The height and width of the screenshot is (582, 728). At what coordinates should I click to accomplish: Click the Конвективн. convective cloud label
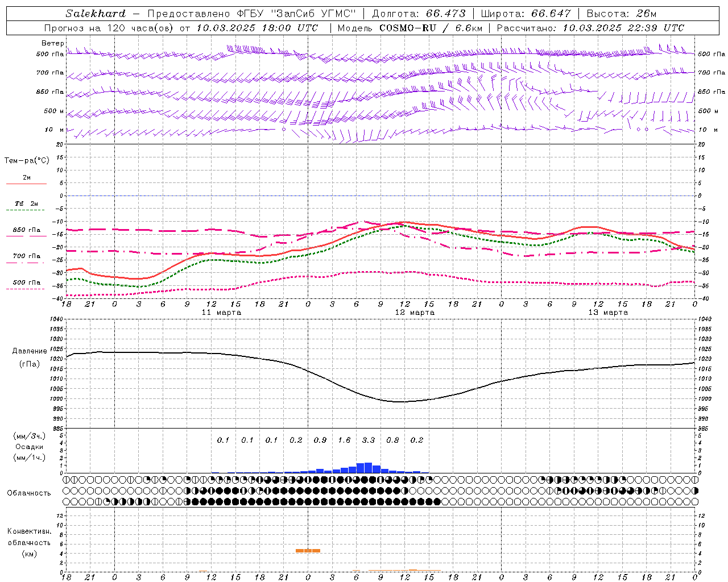click(29, 531)
